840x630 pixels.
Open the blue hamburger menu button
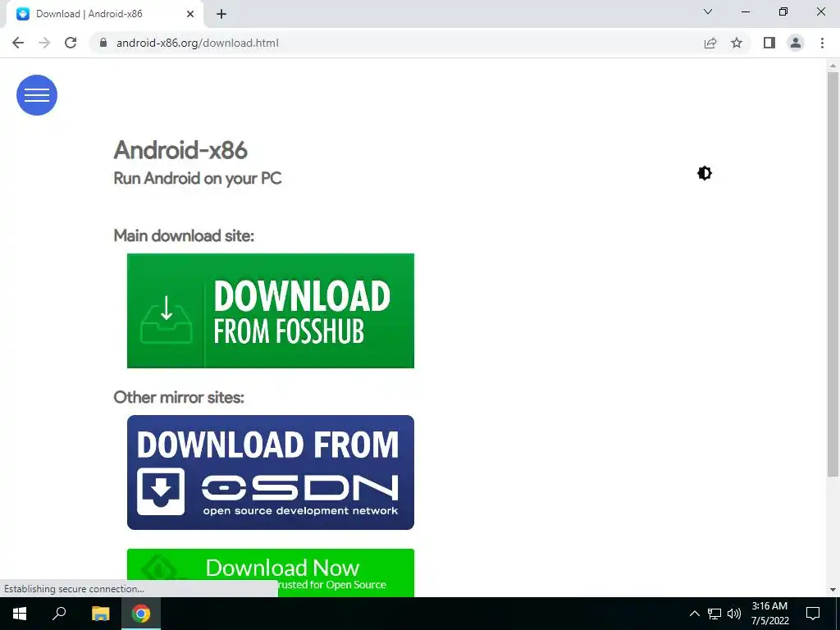click(x=36, y=95)
